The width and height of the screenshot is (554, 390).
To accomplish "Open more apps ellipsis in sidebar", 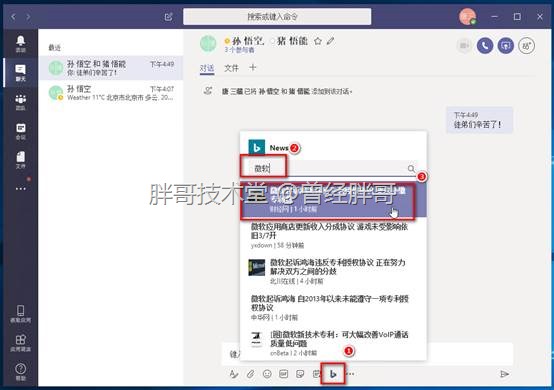I will [20, 189].
